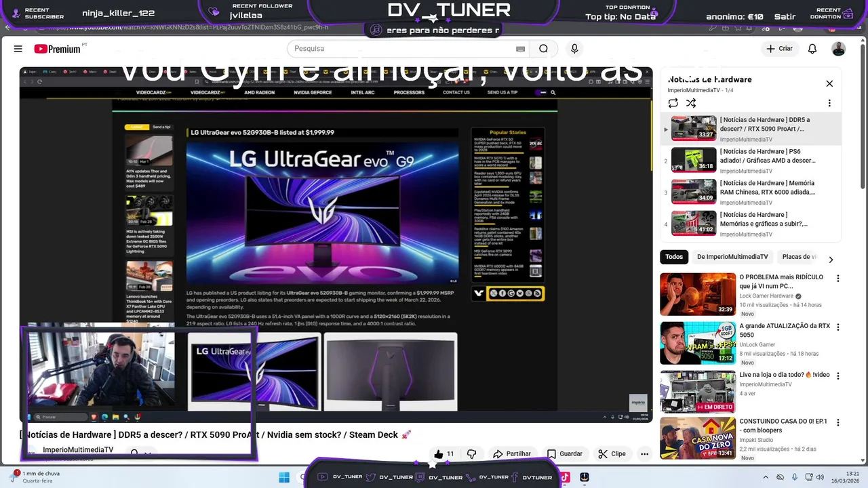Click the main video player area
This screenshot has height=488, width=868.
pos(336,245)
